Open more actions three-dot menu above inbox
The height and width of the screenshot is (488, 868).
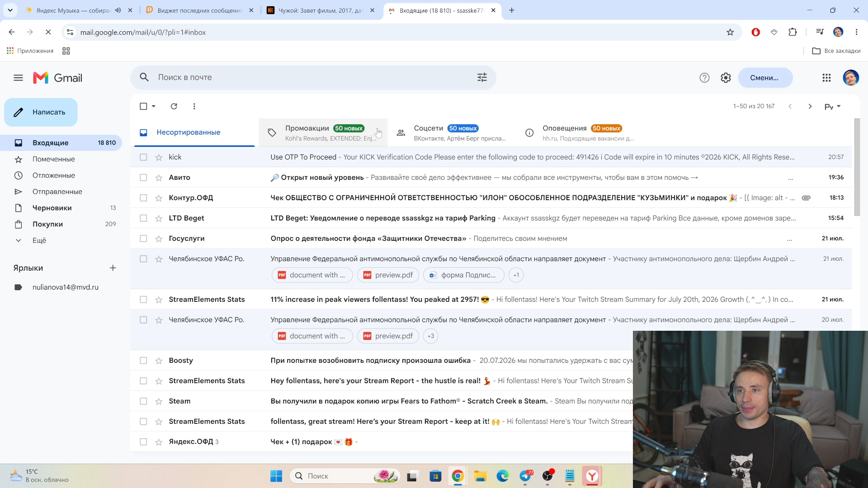pyautogui.click(x=194, y=106)
